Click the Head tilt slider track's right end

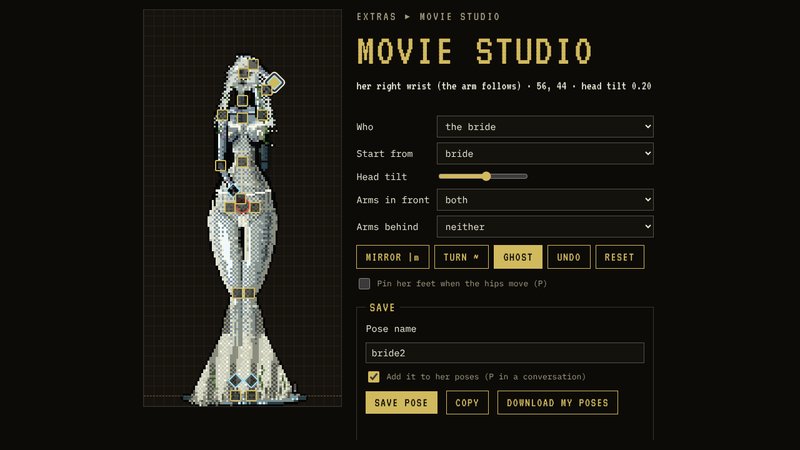[x=526, y=176]
